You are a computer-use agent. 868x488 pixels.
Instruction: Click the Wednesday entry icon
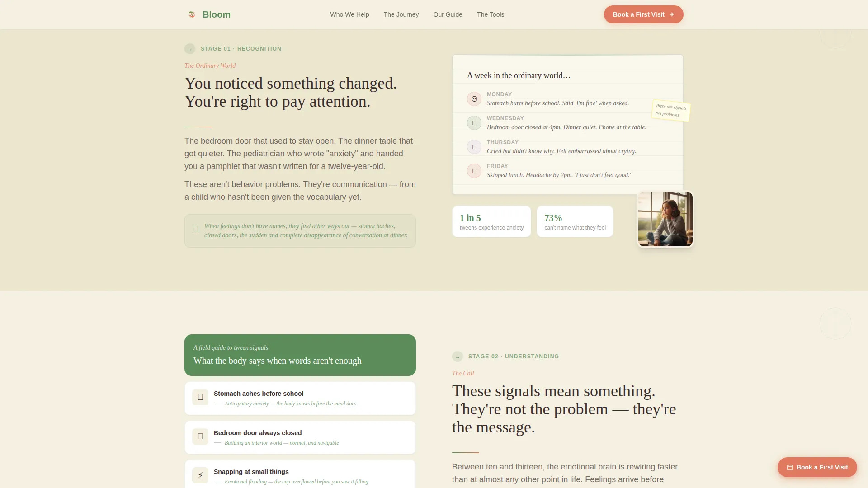click(x=474, y=123)
